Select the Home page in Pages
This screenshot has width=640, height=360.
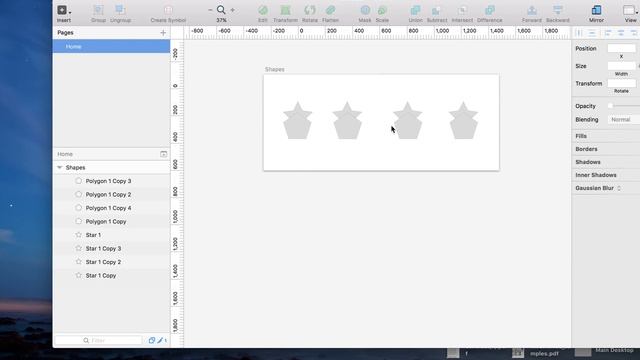pos(111,47)
